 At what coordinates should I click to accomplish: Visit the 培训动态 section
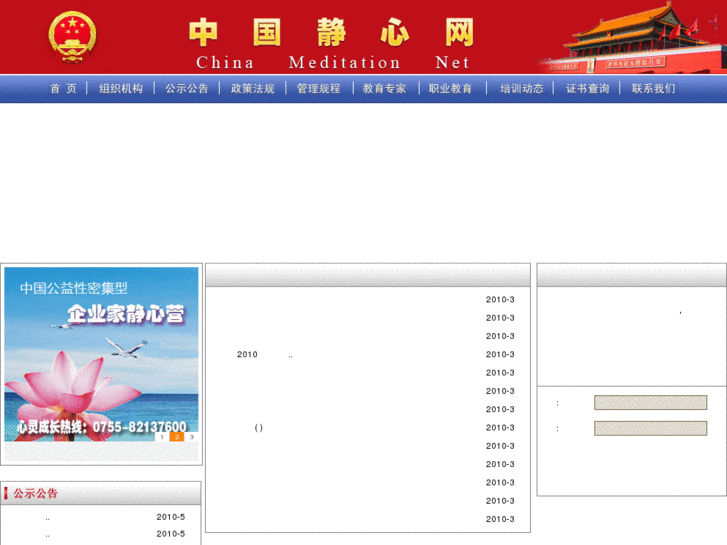coord(522,89)
